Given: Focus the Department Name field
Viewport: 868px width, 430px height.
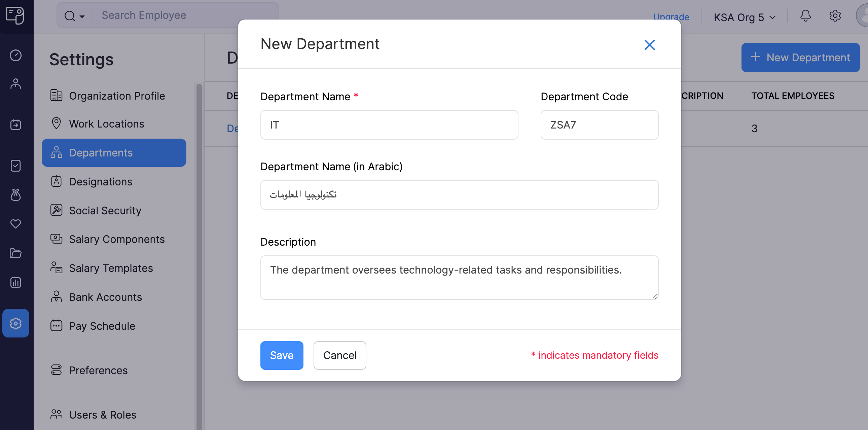Looking at the screenshot, I should click(x=389, y=125).
